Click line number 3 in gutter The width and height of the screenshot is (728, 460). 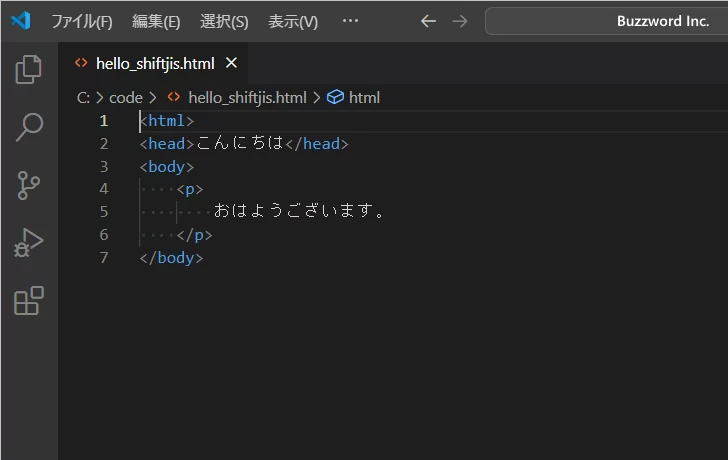tap(104, 167)
